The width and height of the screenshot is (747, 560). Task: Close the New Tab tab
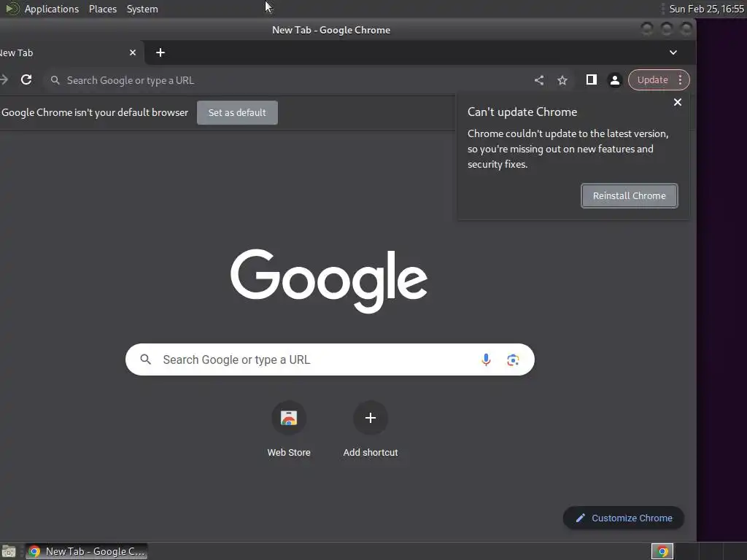coord(133,52)
